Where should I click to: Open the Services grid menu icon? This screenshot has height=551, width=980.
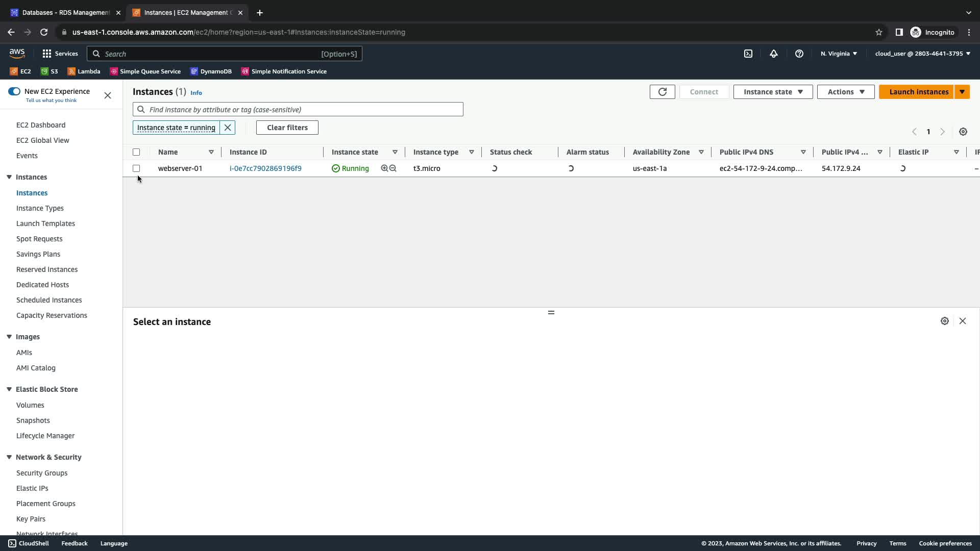click(x=47, y=54)
